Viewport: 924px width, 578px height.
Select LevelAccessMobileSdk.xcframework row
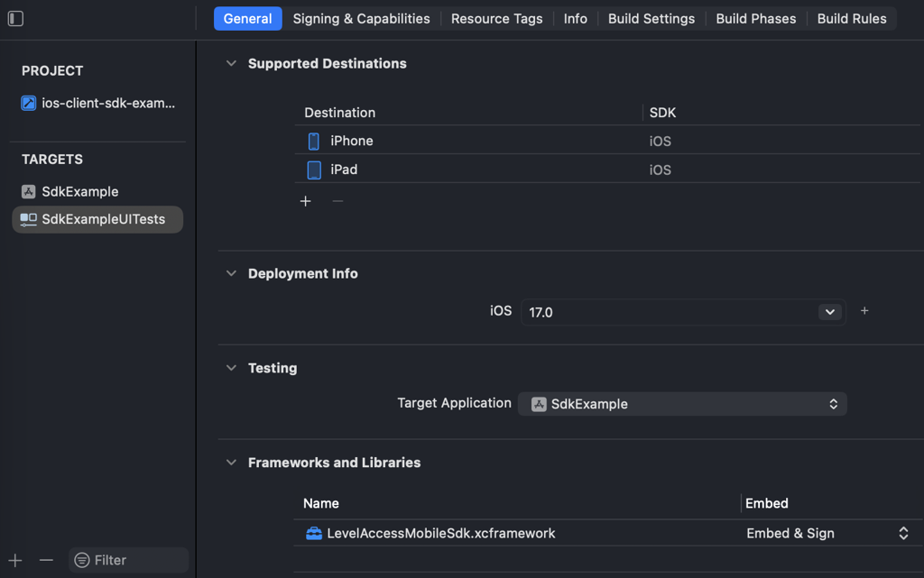pos(607,533)
